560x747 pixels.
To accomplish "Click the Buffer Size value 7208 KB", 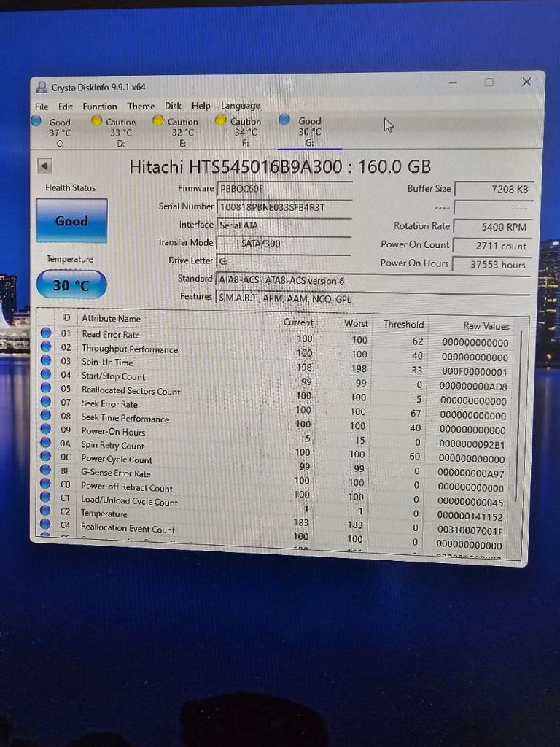I will pos(494,189).
